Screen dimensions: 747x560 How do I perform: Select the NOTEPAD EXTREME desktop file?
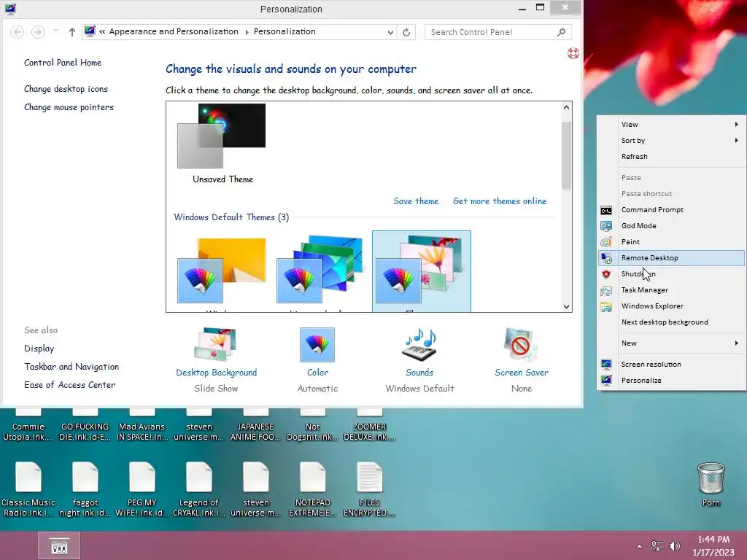[x=312, y=489]
